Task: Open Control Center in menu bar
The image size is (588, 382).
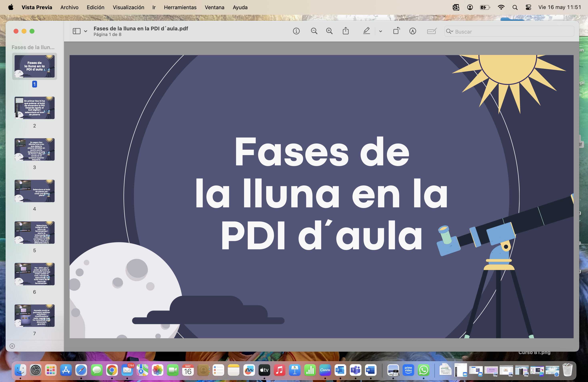Action: (x=528, y=7)
